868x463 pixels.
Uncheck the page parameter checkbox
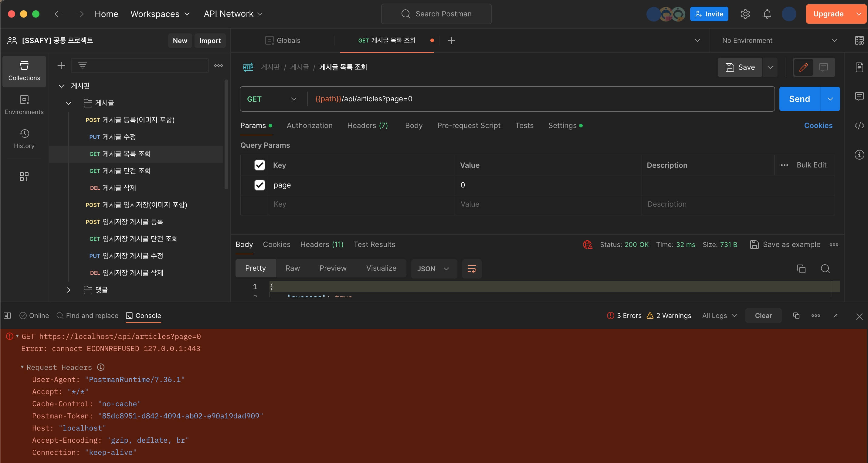tap(259, 185)
